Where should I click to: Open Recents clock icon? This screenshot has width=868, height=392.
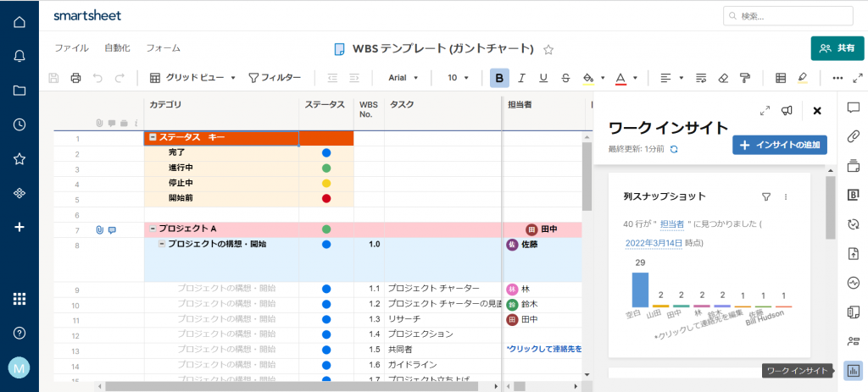19,125
